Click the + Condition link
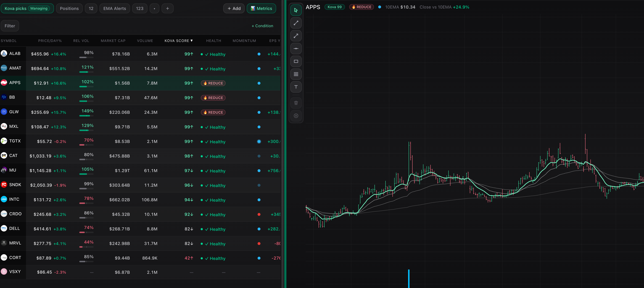The image size is (644, 288). (262, 26)
